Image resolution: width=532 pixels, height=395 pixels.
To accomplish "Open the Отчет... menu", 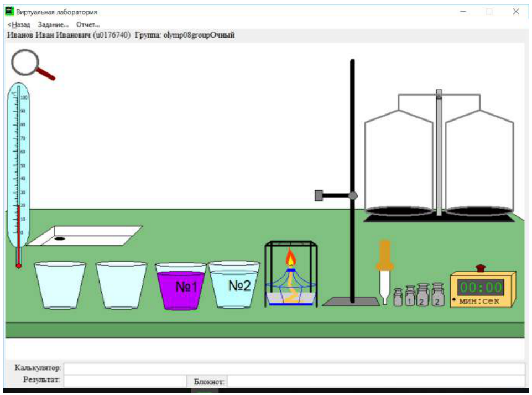I will pos(88,24).
